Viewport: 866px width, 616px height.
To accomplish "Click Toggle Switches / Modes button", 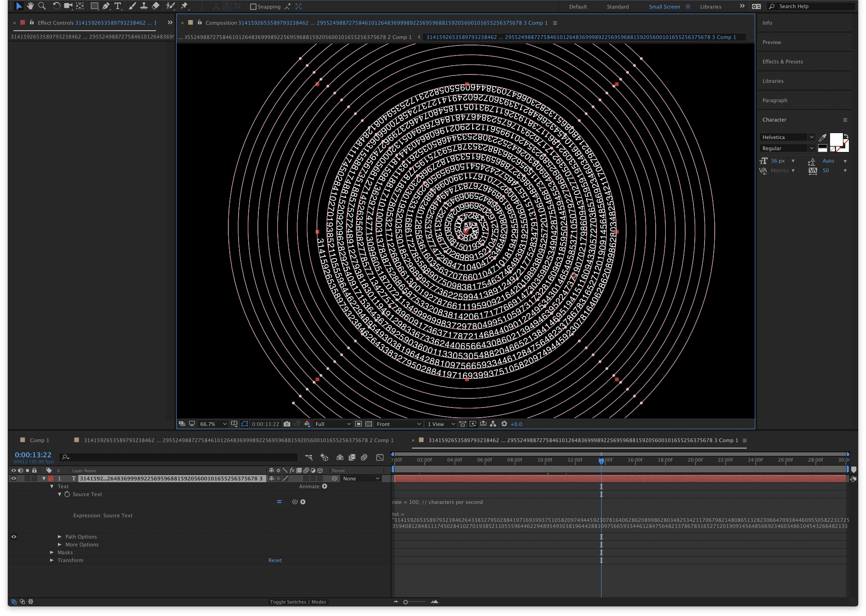I will (298, 602).
